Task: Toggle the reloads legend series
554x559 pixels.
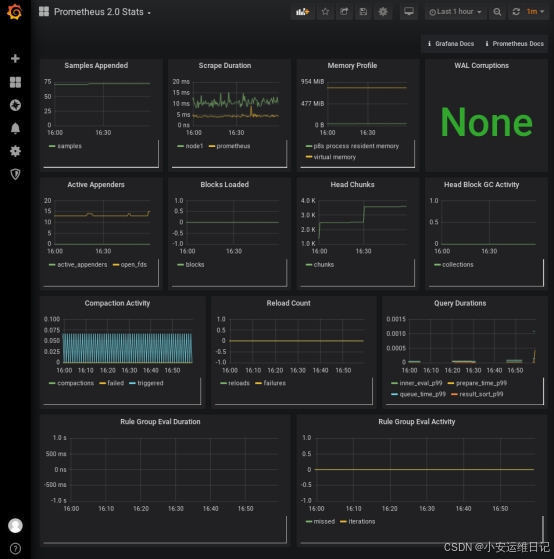Action: 239,383
